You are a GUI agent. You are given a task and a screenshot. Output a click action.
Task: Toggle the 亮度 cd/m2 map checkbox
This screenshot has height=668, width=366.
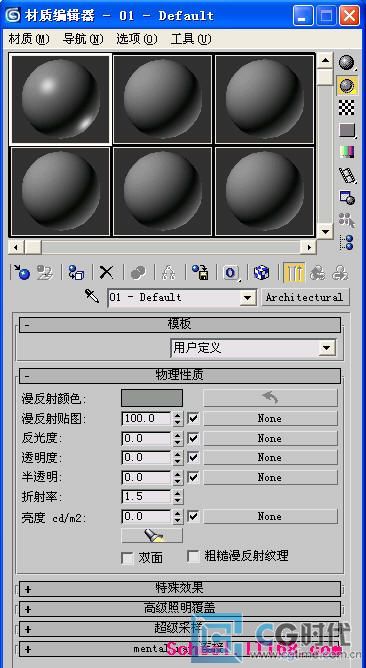click(x=193, y=516)
